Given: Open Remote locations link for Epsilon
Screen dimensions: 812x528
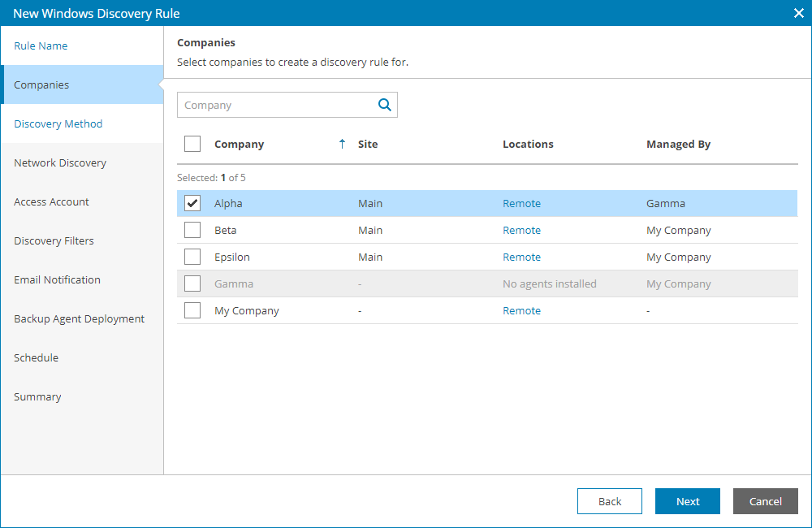Looking at the screenshot, I should 521,257.
